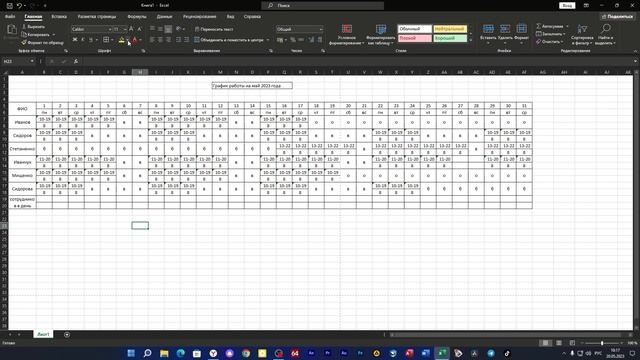
Task: Align text to the top
Action: coord(152,29)
